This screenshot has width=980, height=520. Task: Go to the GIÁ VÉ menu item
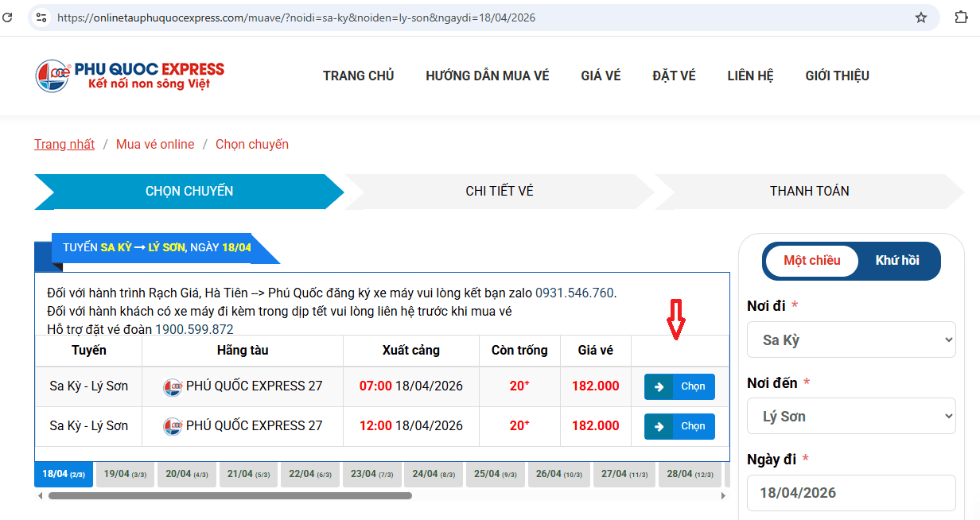[601, 76]
